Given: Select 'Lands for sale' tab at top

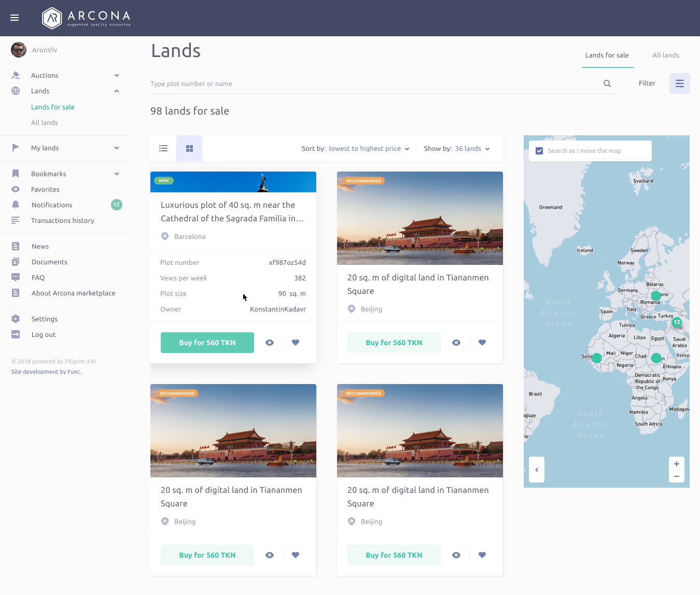Looking at the screenshot, I should tap(607, 55).
